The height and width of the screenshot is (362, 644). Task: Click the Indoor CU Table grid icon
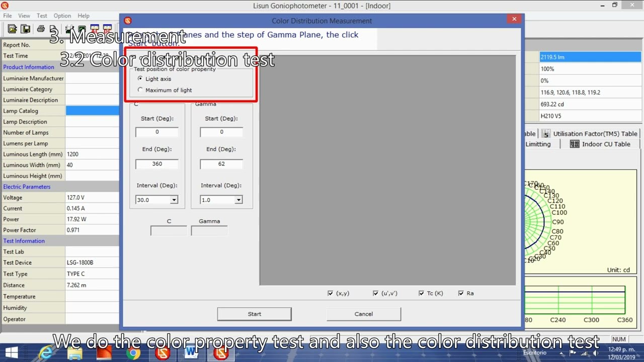point(575,144)
